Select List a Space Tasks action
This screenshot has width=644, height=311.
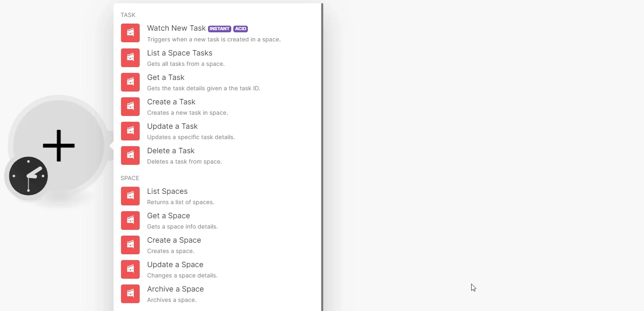click(x=218, y=58)
